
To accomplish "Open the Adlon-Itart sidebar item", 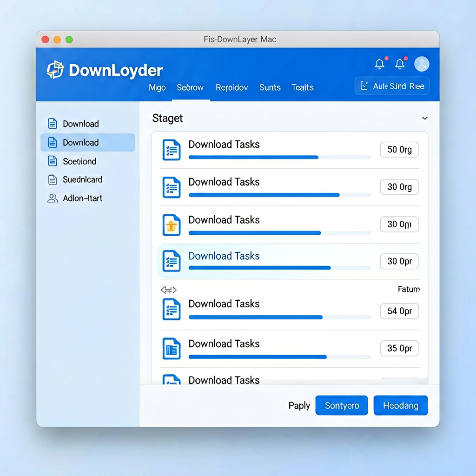I will point(87,198).
